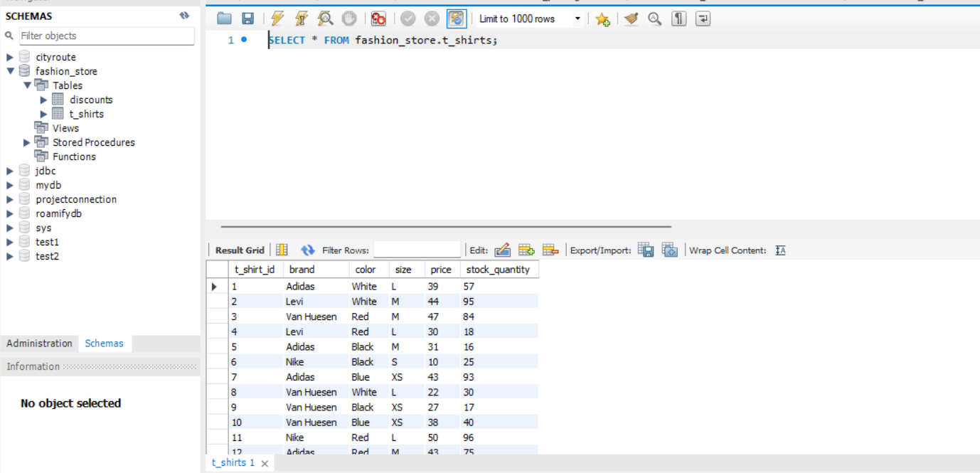Viewport: 980px width, 473px height.
Task: Click the Result Grid table icon
Action: (x=282, y=250)
